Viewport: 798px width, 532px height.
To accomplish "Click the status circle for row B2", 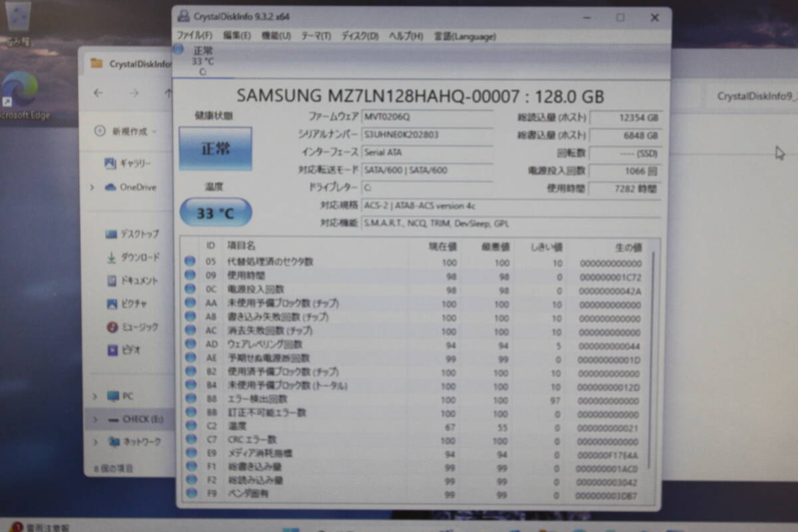I will pos(191,372).
